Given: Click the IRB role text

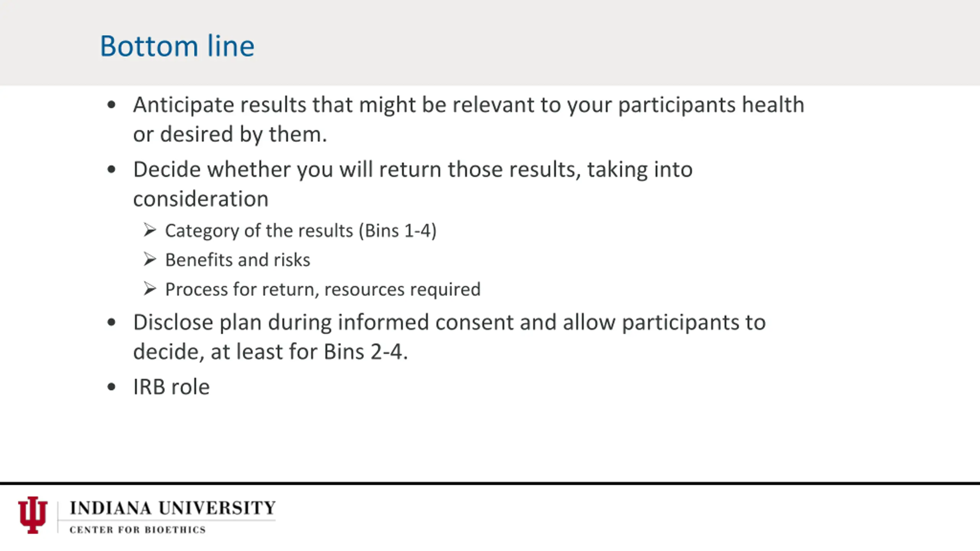Looking at the screenshot, I should 171,387.
